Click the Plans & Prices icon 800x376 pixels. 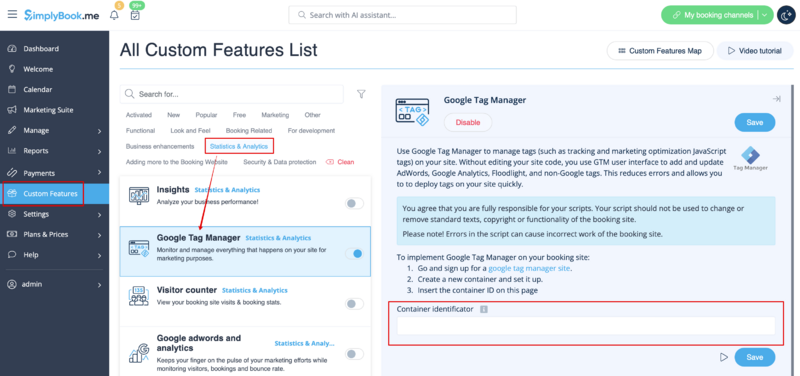click(x=12, y=234)
